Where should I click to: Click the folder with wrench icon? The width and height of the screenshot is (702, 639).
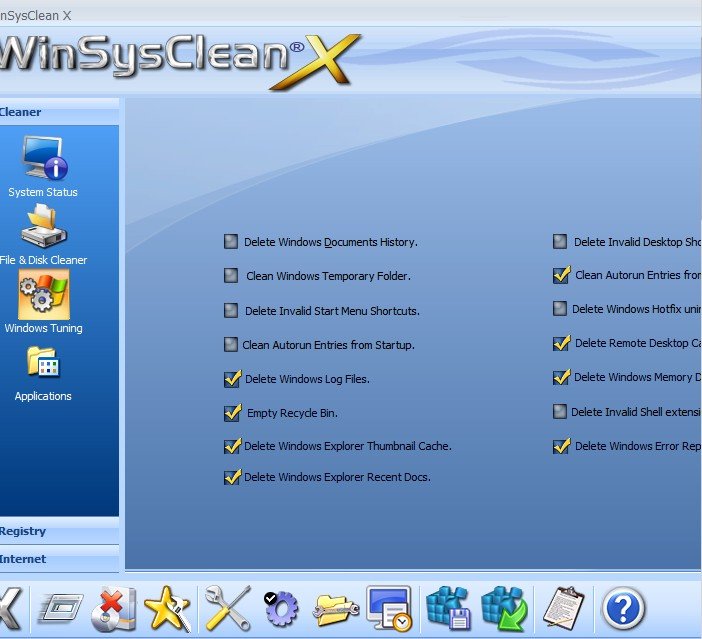pos(336,610)
